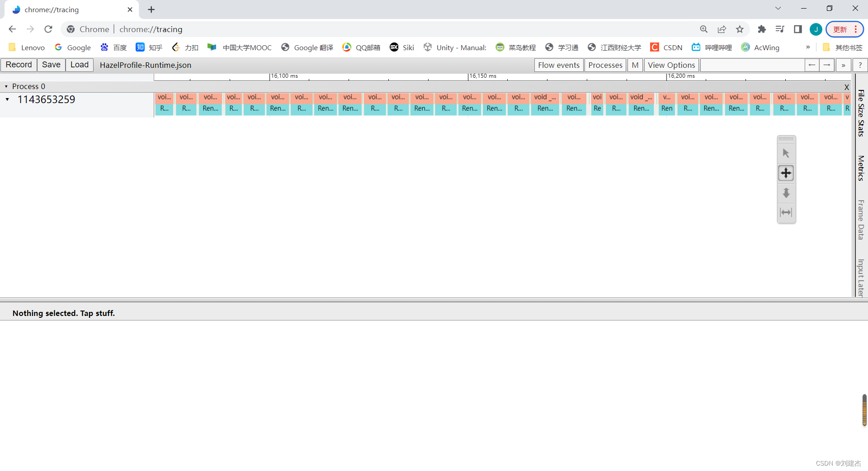The image size is (868, 471).
Task: Click the vertical page scrollbar thumb
Action: (x=864, y=410)
